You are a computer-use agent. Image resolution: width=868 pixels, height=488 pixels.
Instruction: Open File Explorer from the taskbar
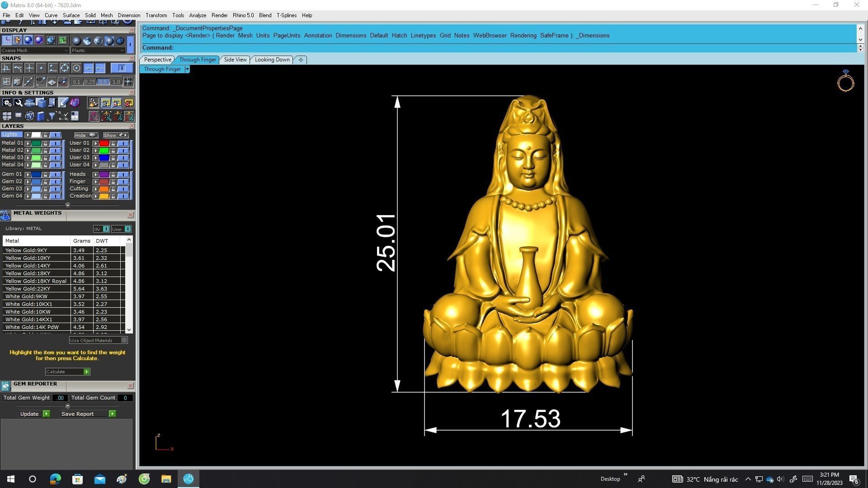(x=166, y=479)
